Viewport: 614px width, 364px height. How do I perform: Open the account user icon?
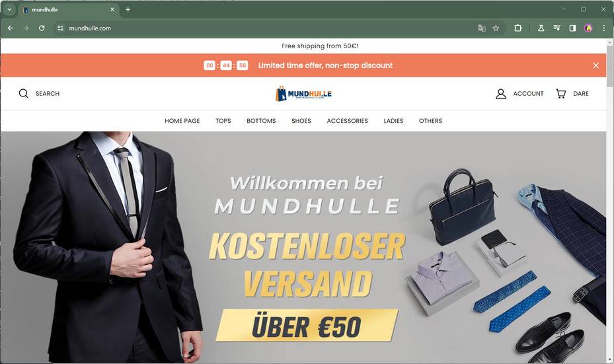(501, 94)
